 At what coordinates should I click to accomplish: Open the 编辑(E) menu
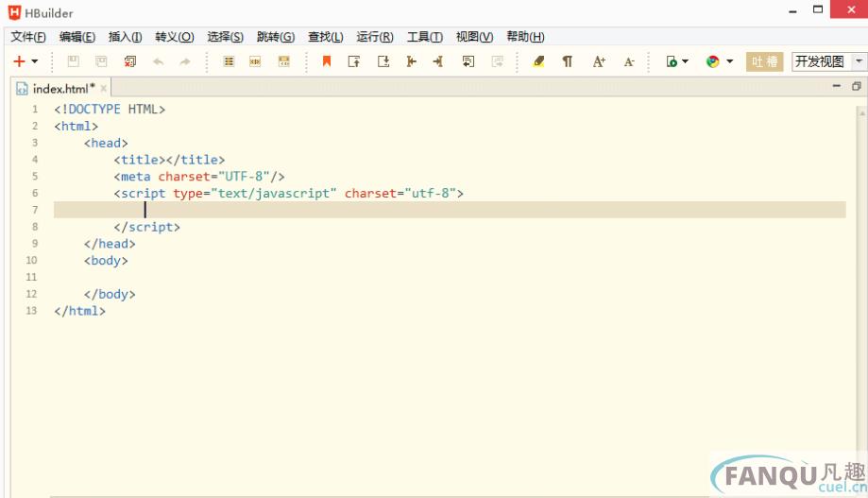point(77,37)
